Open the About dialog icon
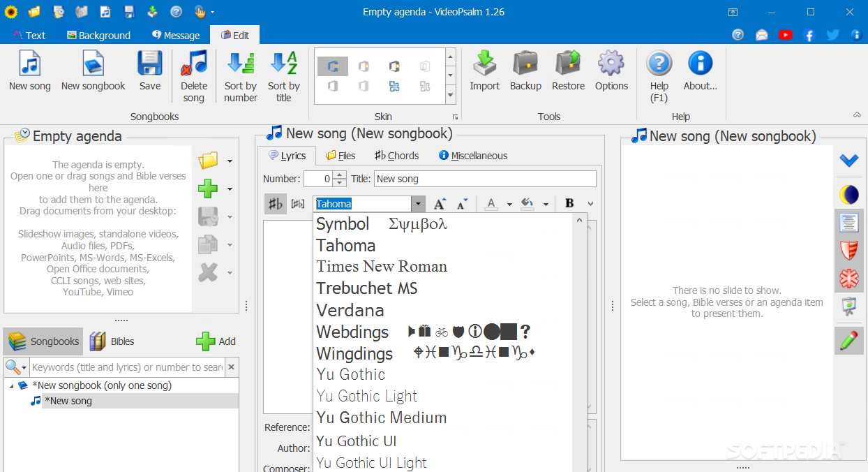This screenshot has height=472, width=868. (700, 63)
